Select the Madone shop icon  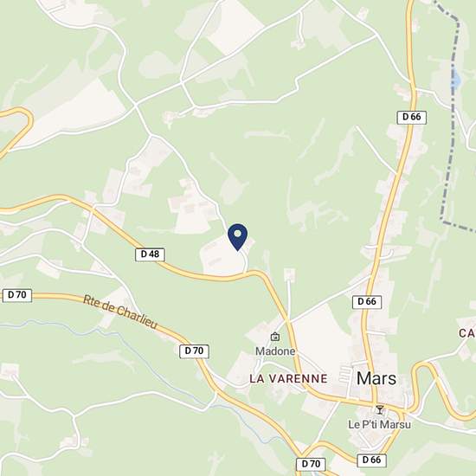[275, 337]
